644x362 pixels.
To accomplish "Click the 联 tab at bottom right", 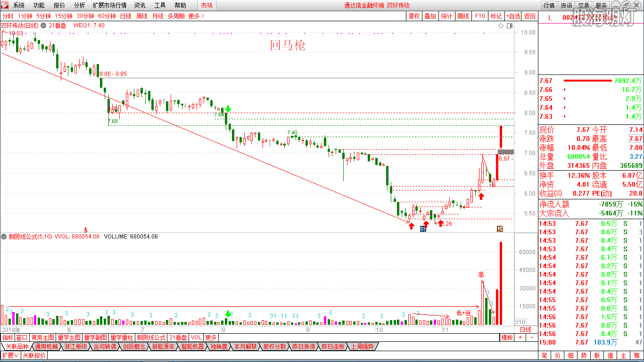I will [597, 355].
